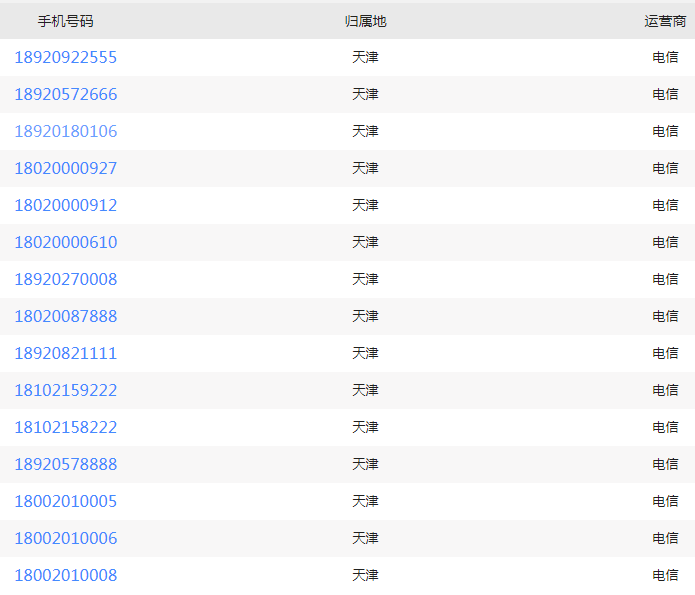
Task: Select 天津 in the 18020000912 row
Action: tap(366, 205)
